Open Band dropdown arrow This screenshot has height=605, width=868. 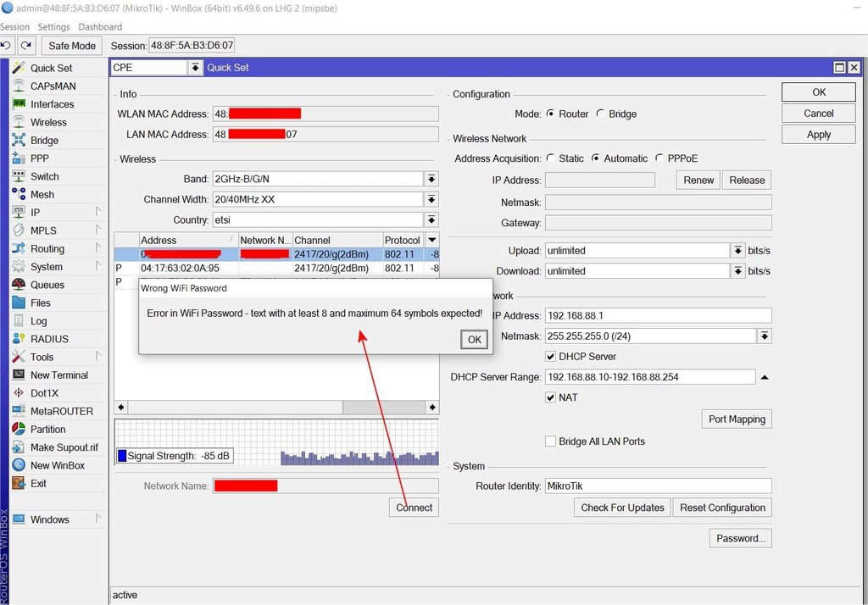(x=431, y=179)
